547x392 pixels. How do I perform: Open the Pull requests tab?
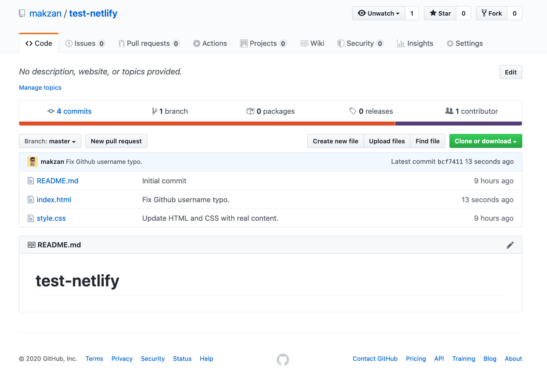pyautogui.click(x=149, y=43)
